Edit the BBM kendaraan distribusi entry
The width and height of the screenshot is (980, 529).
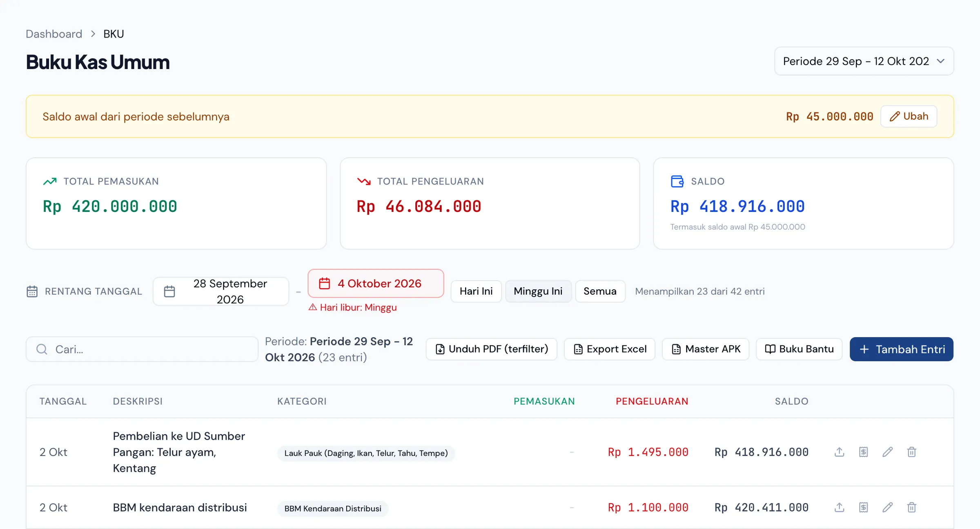(887, 507)
